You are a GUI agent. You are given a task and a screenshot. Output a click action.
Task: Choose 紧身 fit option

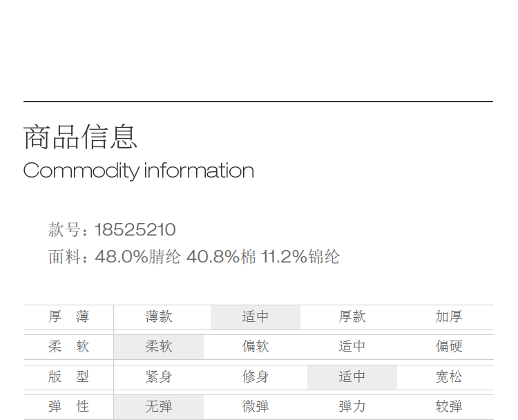point(159,377)
